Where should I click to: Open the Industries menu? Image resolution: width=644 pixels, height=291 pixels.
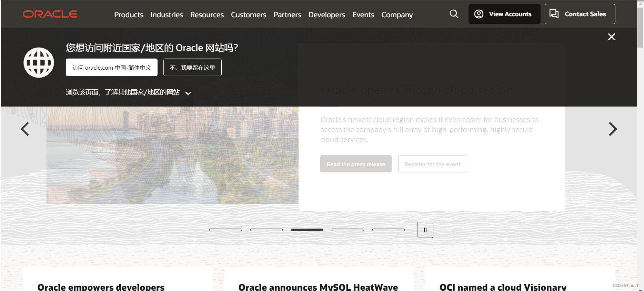click(x=167, y=14)
